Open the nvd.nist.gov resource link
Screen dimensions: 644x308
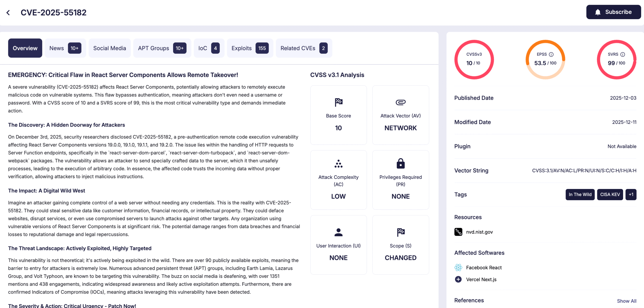click(x=479, y=232)
